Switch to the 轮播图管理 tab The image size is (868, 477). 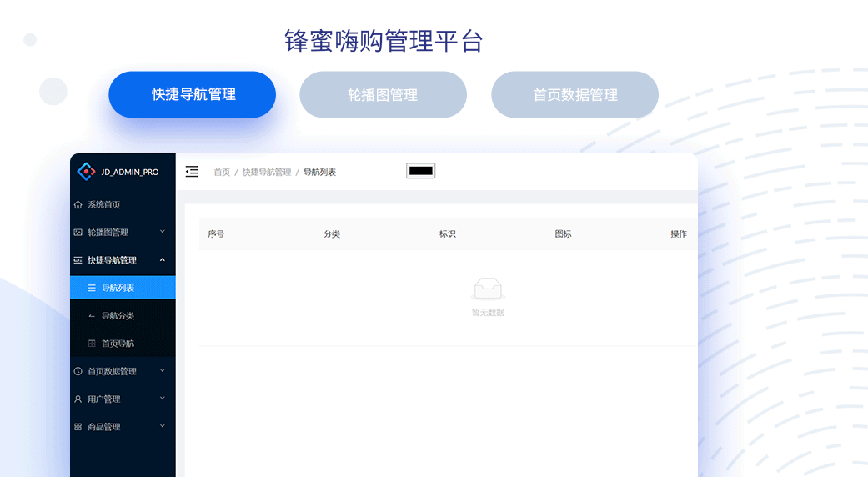click(x=383, y=95)
